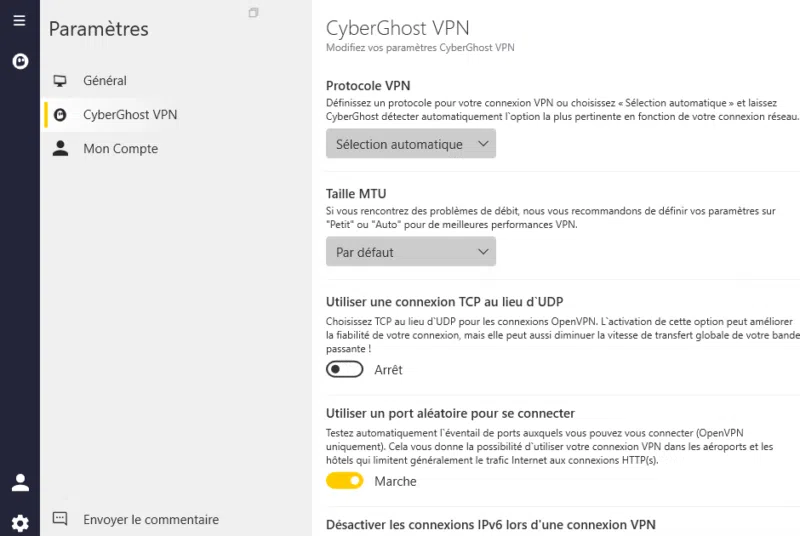Screen dimensions: 800x536
Task: Click the person icon beside Mon Compte
Action: [61, 149]
